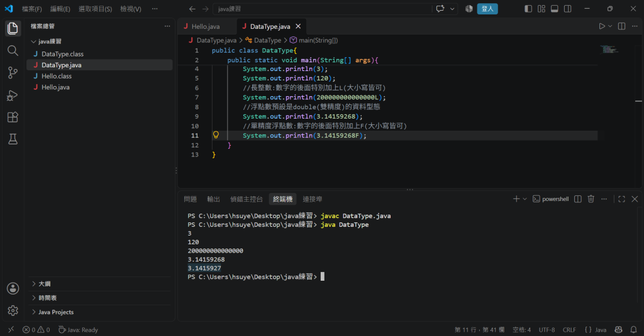Switch to the 輸出 output tab
This screenshot has width=644, height=336.
[214, 199]
